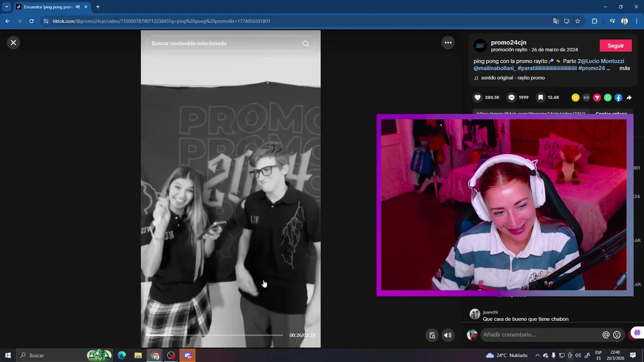Open File Explorer from taskbar
Screen dimensions: 644x362
138,355
